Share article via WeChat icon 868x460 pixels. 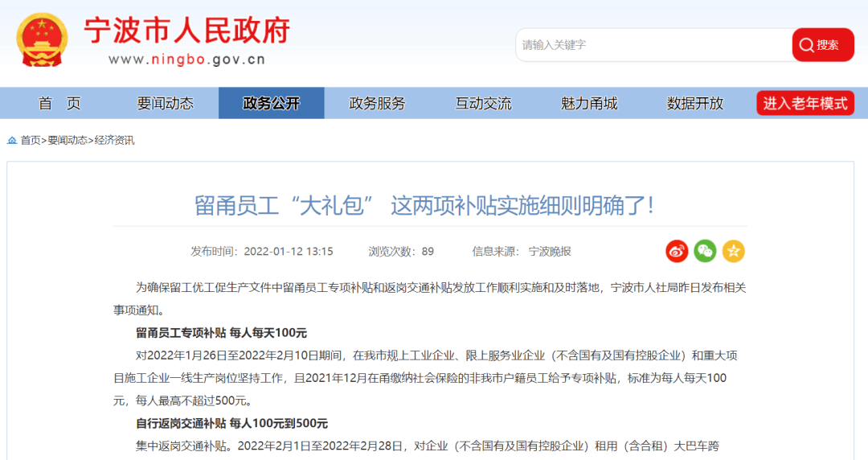point(705,251)
